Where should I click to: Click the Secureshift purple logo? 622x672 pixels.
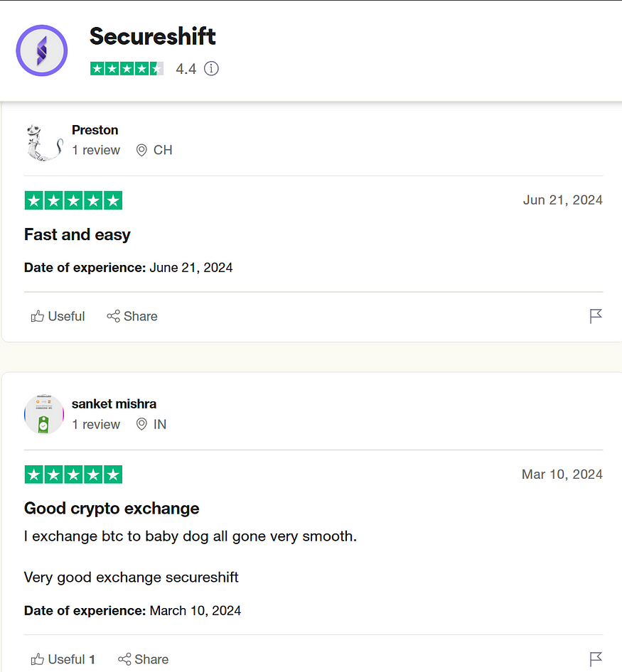42,50
